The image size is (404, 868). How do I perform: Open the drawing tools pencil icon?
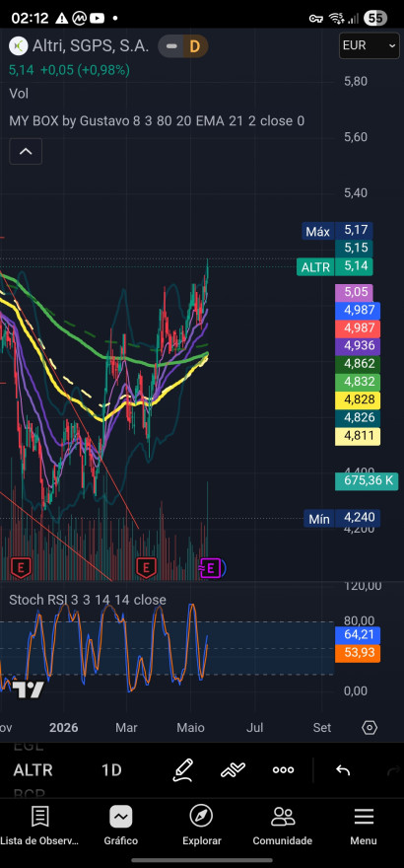[182, 770]
